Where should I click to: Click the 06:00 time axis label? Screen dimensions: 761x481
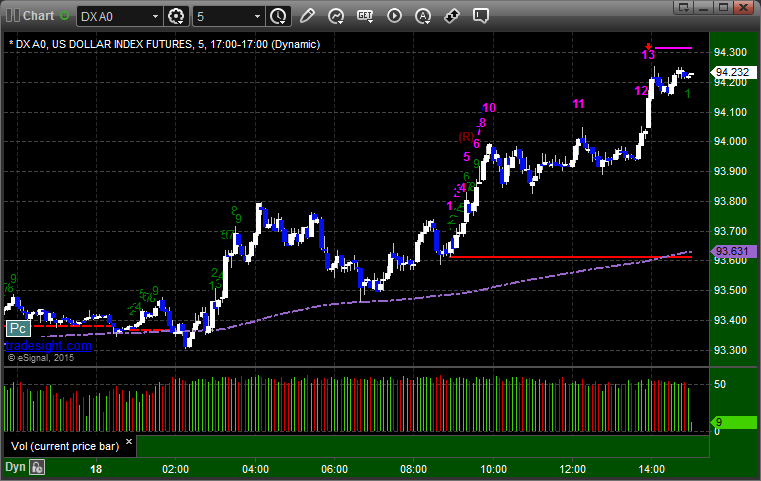(334, 469)
